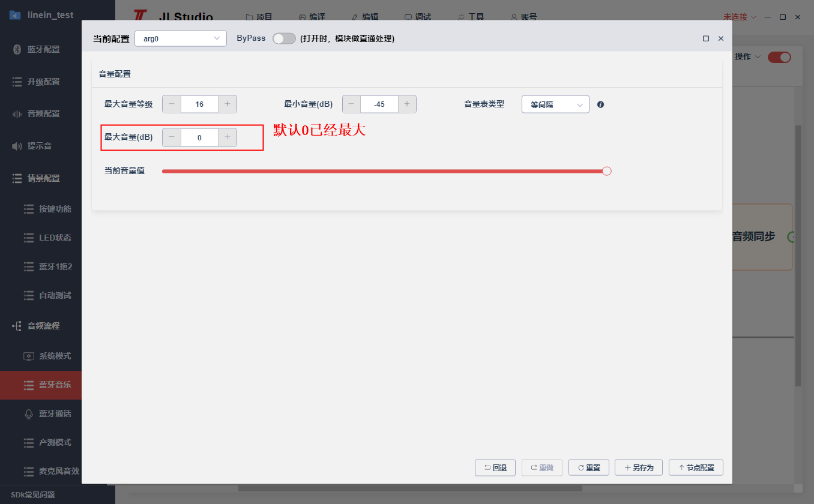The width and height of the screenshot is (814, 504).
Task: Open the 当前配置 arg0 dropdown
Action: point(181,38)
